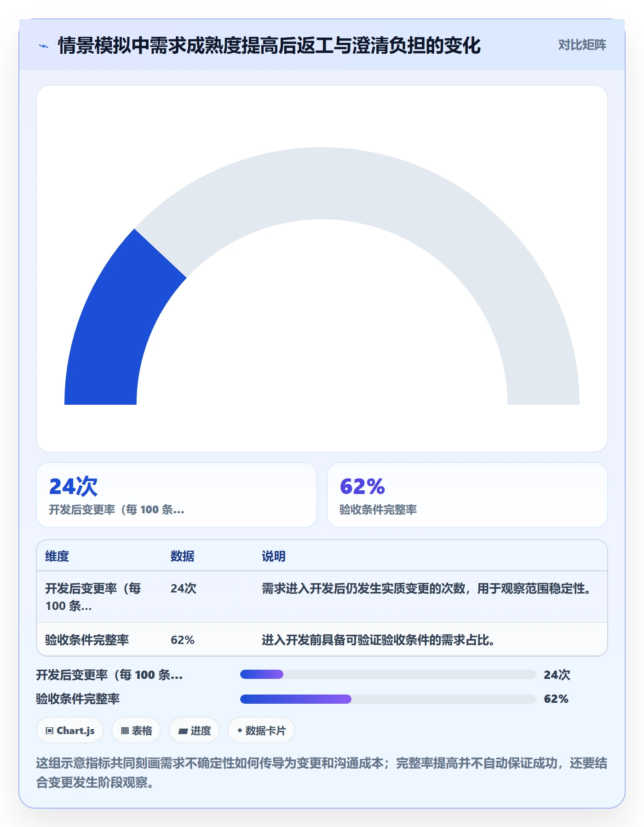644x827 pixels.
Task: Click the diamond icon in 数据卡片 chip
Action: [239, 730]
